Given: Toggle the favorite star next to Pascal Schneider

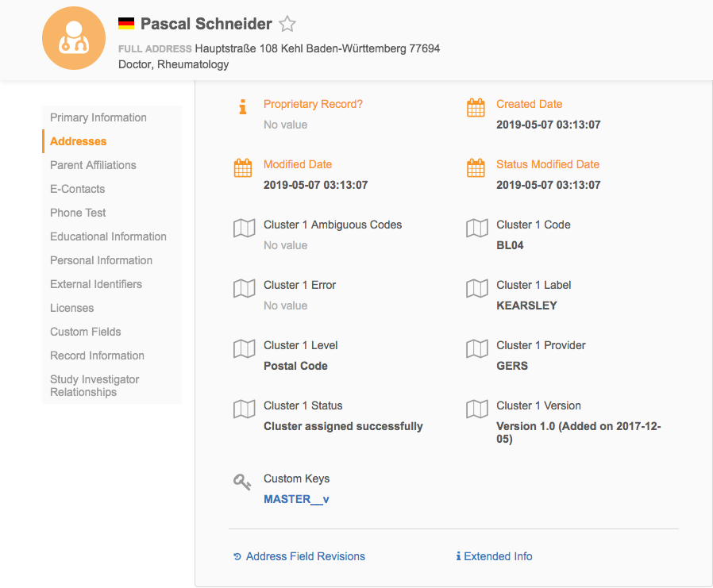Looking at the screenshot, I should click(x=287, y=25).
